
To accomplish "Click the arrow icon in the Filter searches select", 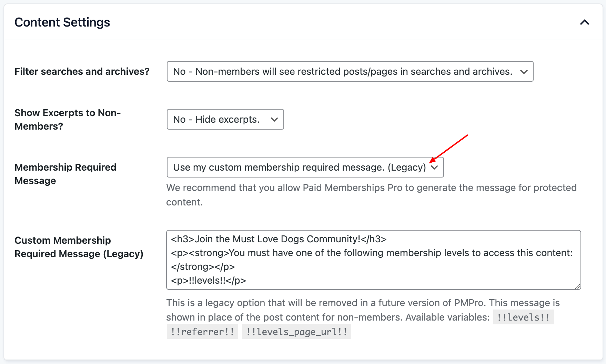I will click(524, 72).
